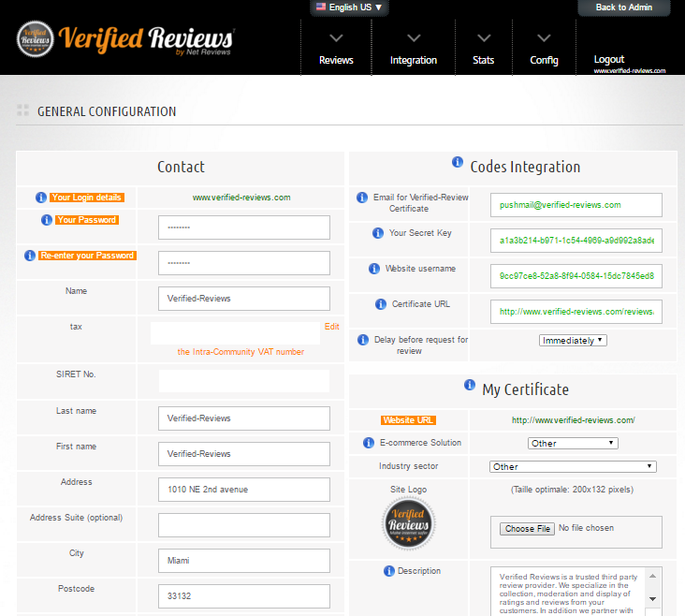685x616 pixels.
Task: Click the Last name input field
Action: [x=243, y=418]
